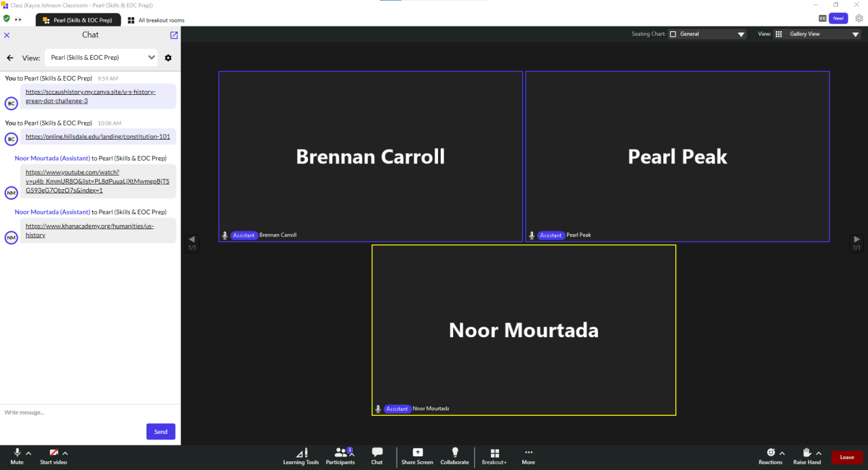The width and height of the screenshot is (868, 470).
Task: Click Noor Mourtada's tile microphone icon
Action: [378, 409]
